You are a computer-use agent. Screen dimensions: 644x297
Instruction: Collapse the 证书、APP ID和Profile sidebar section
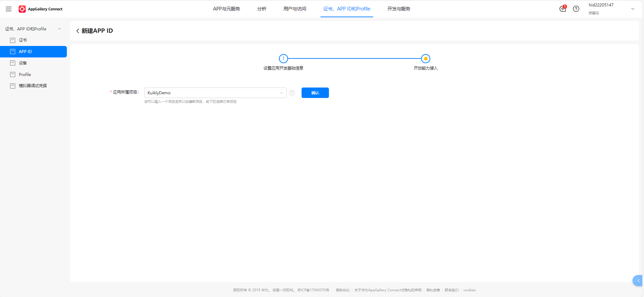[59, 29]
